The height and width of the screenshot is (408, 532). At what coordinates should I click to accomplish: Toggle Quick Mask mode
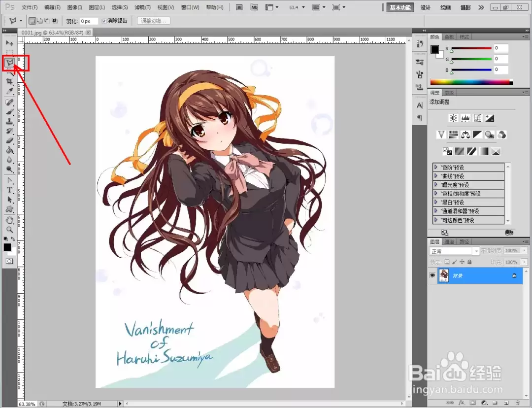[x=9, y=261]
